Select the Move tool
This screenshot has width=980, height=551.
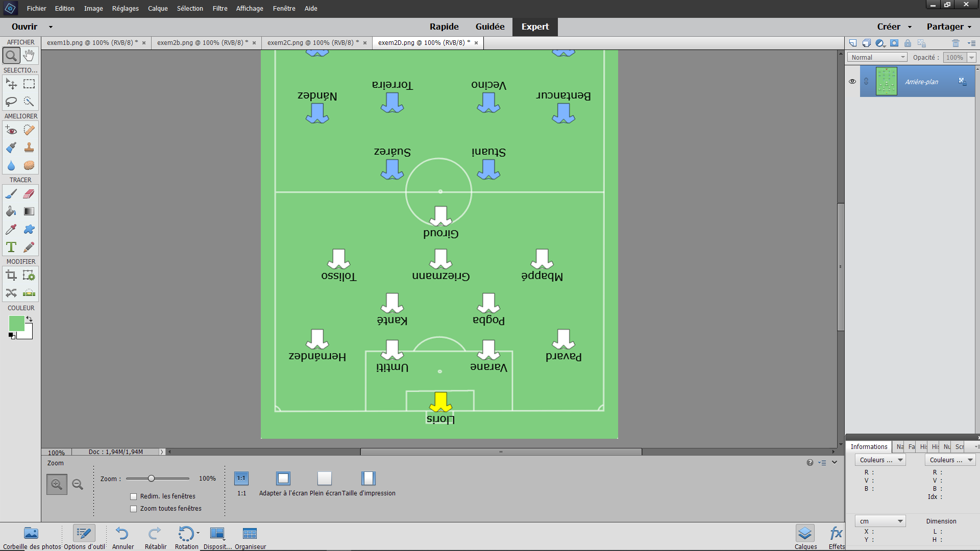pos(11,84)
